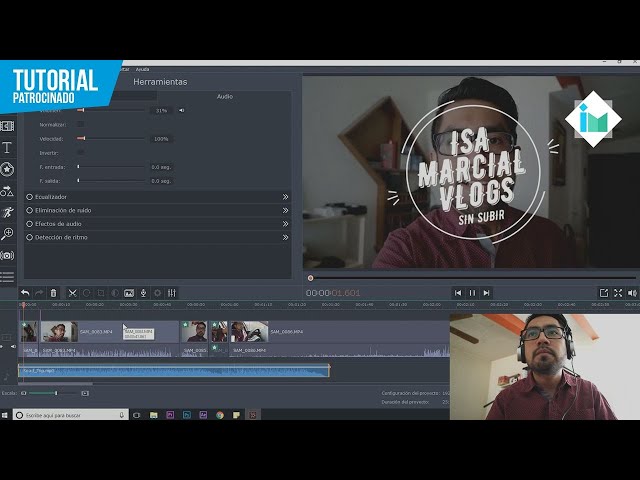640x480 pixels.
Task: Open the Callouts shapes and arrow tool
Action: tap(7, 191)
